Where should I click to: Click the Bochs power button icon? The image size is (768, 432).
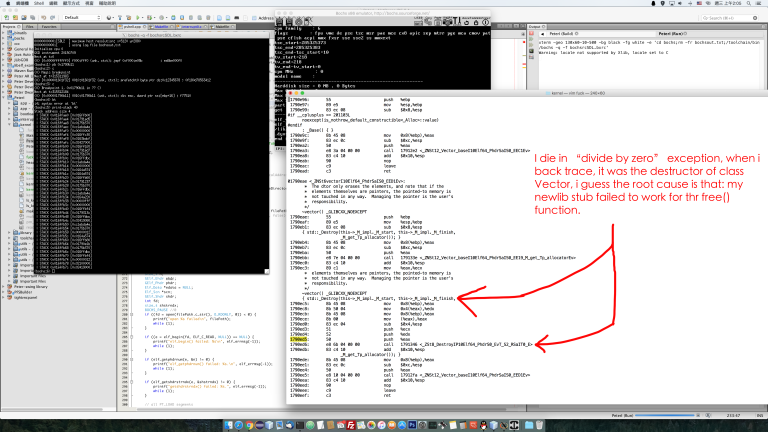tap(485, 22)
